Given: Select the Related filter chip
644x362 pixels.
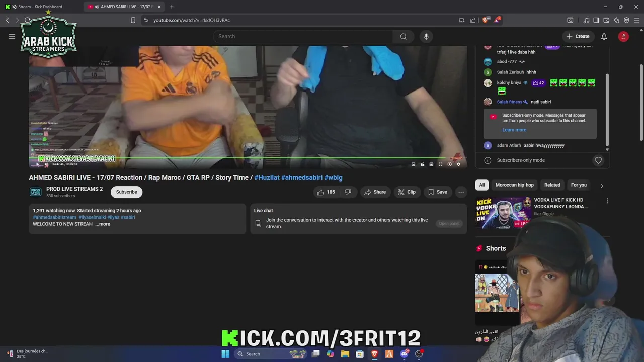Looking at the screenshot, I should coord(552,185).
